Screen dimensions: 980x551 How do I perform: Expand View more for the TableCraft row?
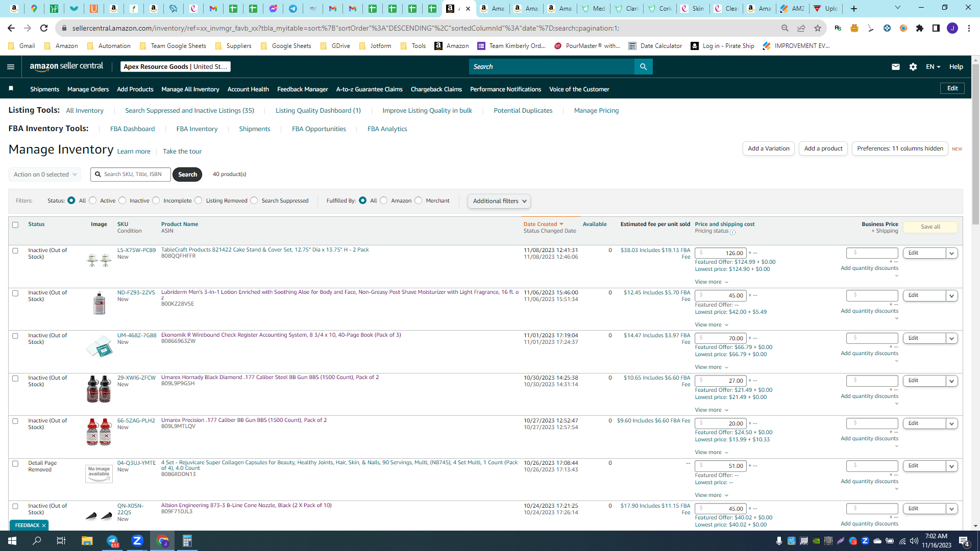coord(712,282)
